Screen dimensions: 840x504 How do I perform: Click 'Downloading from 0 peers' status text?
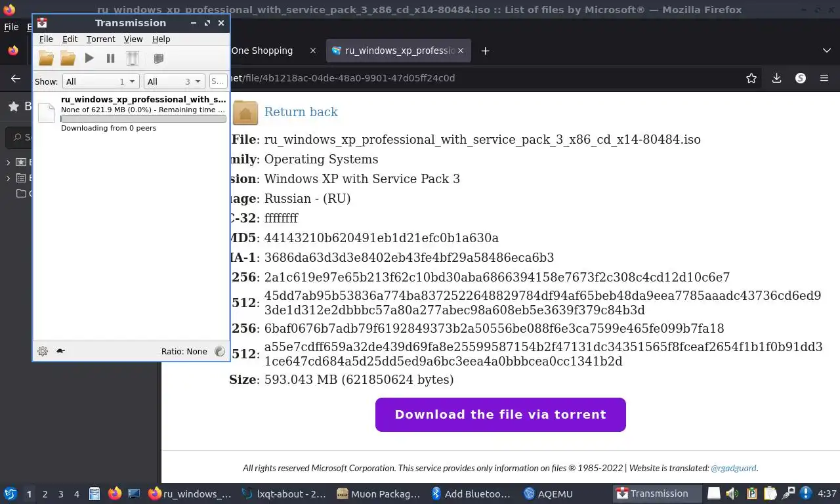108,128
